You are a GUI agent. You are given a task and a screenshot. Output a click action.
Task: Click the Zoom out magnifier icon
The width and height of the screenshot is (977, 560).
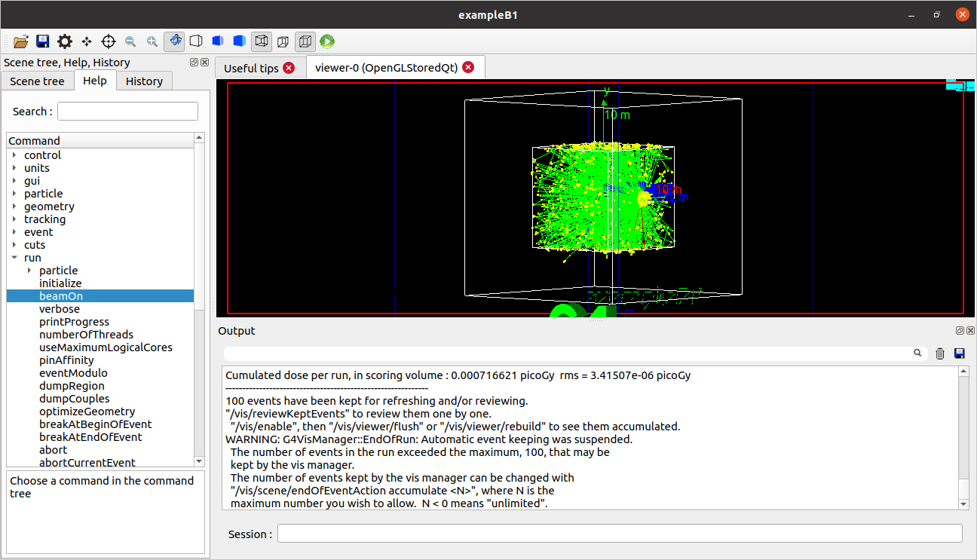coord(130,41)
